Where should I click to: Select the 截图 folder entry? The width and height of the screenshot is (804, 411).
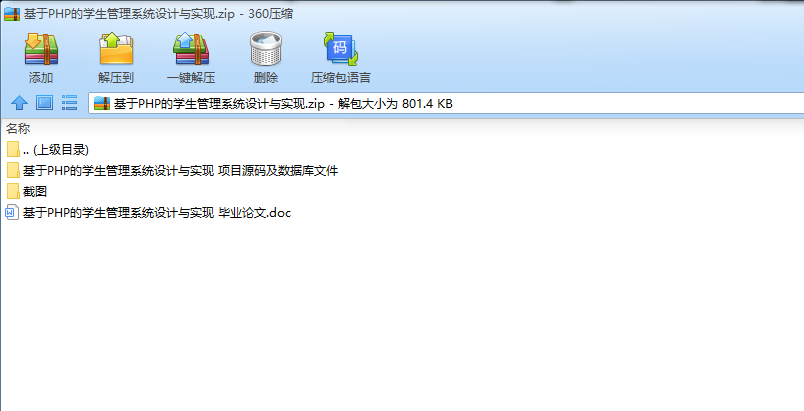[x=35, y=192]
